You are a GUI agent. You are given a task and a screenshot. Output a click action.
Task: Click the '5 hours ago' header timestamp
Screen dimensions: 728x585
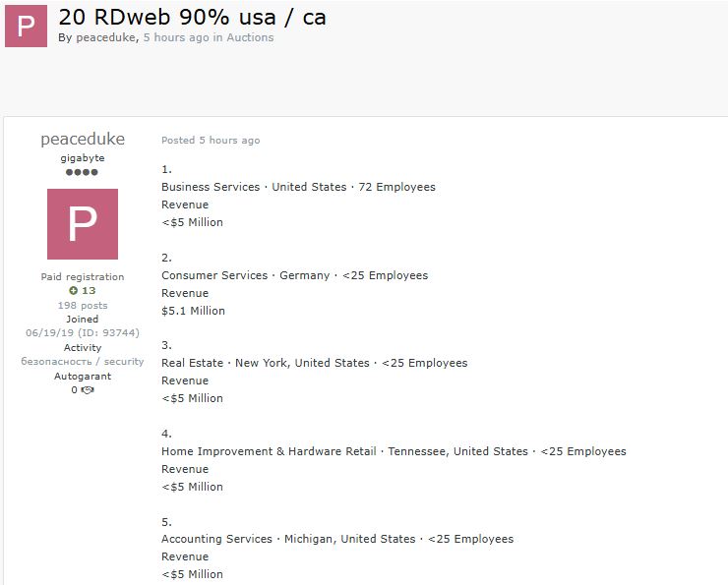click(176, 37)
